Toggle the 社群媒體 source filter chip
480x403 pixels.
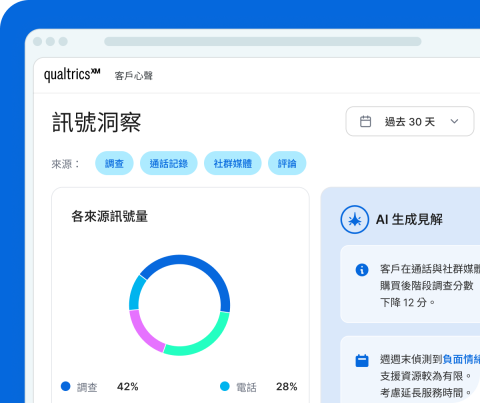click(x=233, y=163)
